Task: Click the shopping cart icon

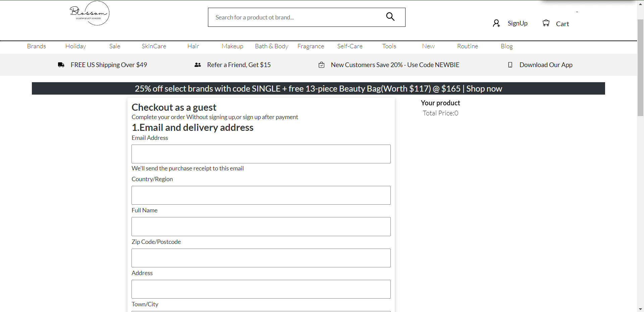Action: pyautogui.click(x=546, y=23)
